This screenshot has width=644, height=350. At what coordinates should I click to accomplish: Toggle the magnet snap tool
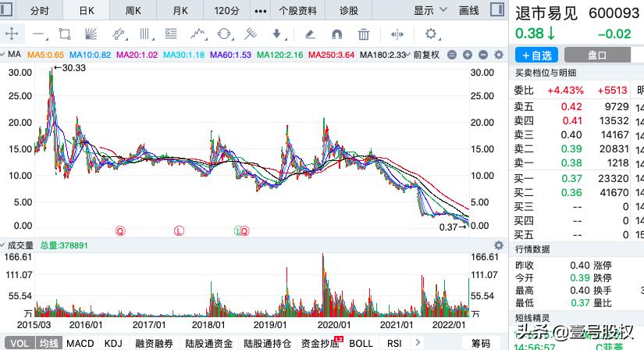(x=336, y=34)
